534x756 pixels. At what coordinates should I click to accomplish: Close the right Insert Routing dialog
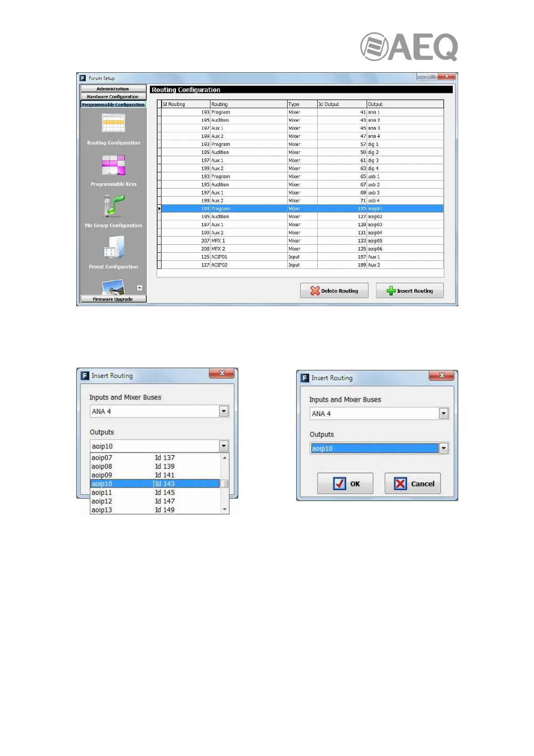[442, 375]
